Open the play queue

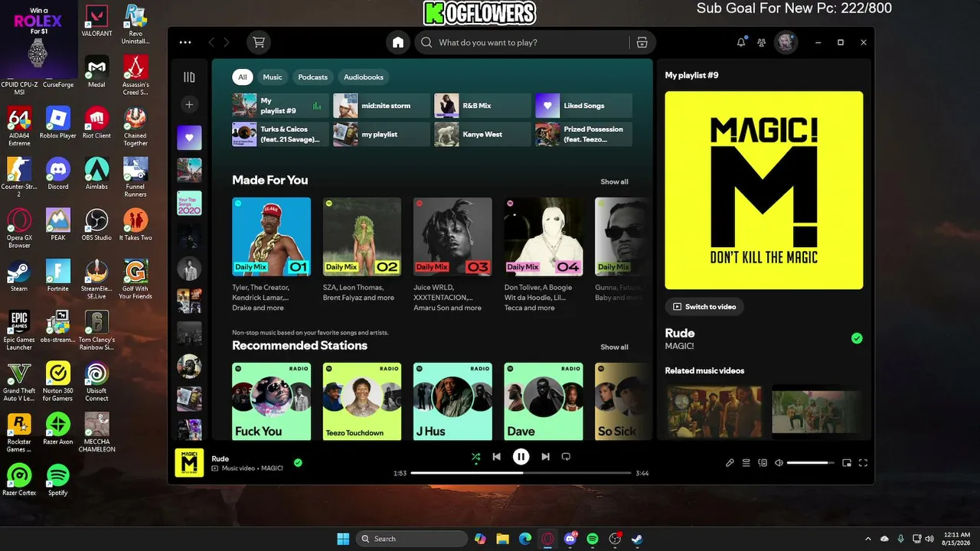[746, 463]
